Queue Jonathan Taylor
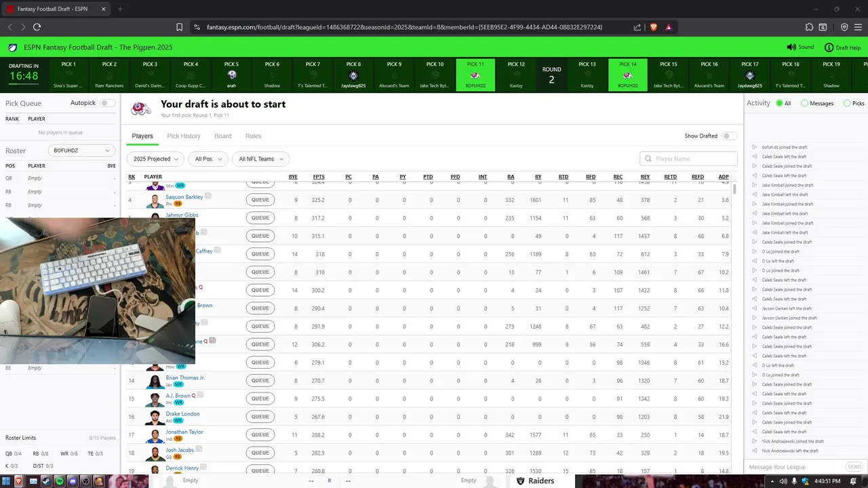 click(260, 434)
